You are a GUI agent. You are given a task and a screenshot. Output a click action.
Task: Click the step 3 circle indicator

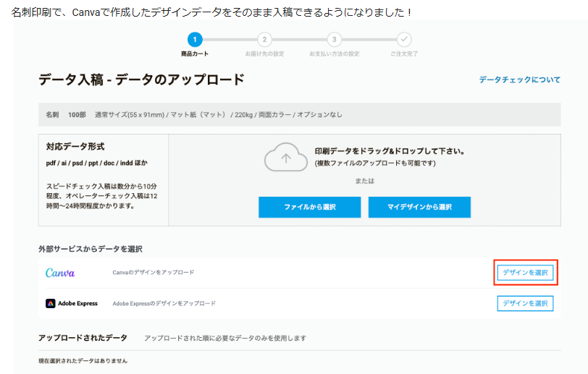pyautogui.click(x=334, y=39)
